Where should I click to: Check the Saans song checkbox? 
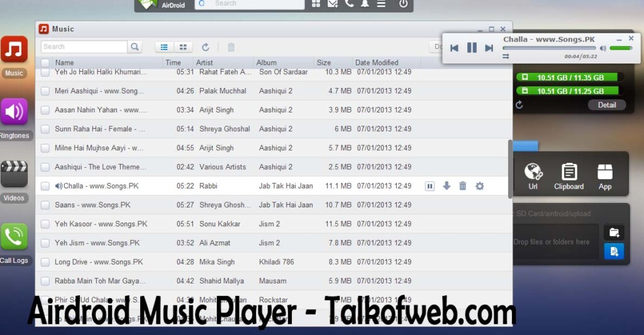click(x=45, y=206)
